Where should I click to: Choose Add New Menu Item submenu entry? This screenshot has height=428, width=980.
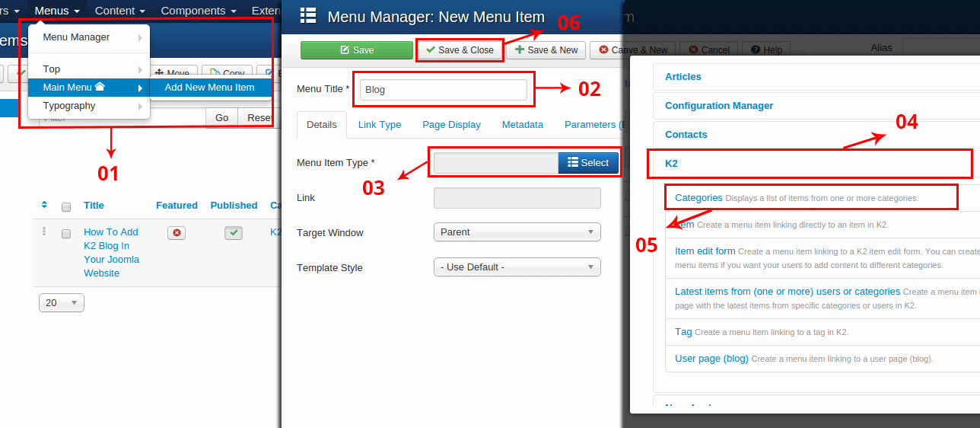pyautogui.click(x=210, y=88)
